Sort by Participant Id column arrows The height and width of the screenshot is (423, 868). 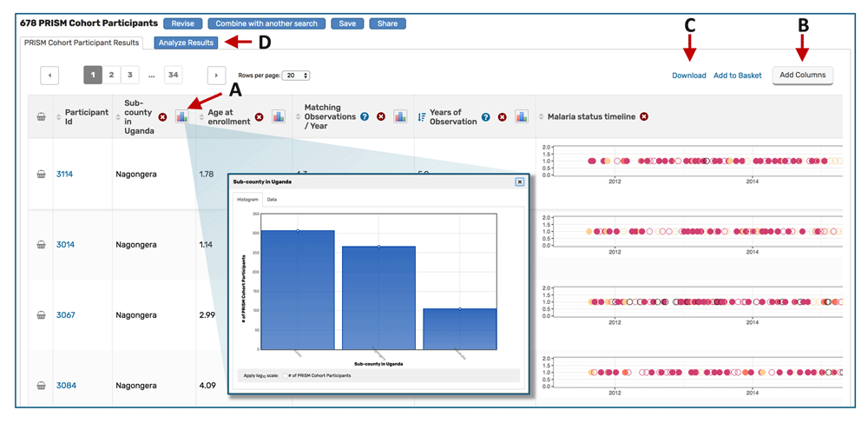58,116
